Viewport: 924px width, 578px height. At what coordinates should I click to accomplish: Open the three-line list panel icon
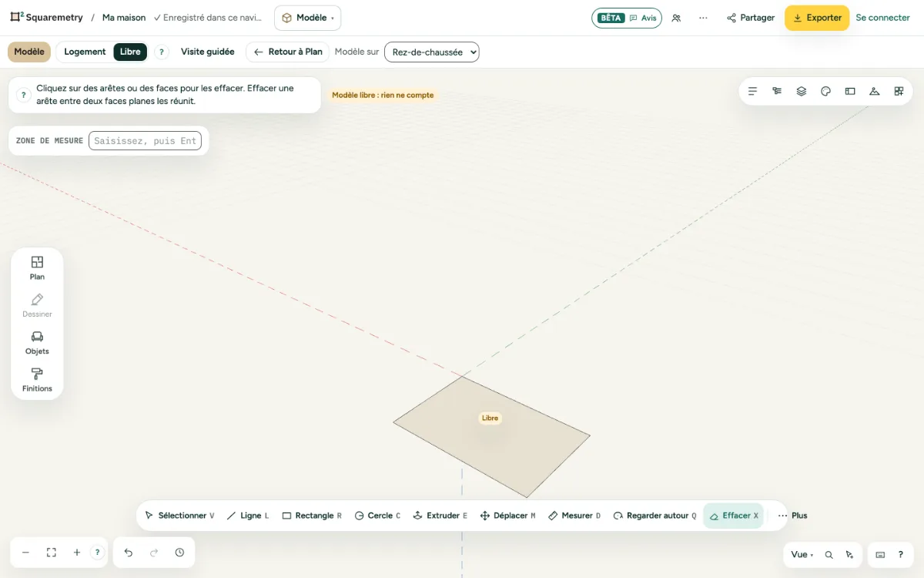click(x=753, y=91)
